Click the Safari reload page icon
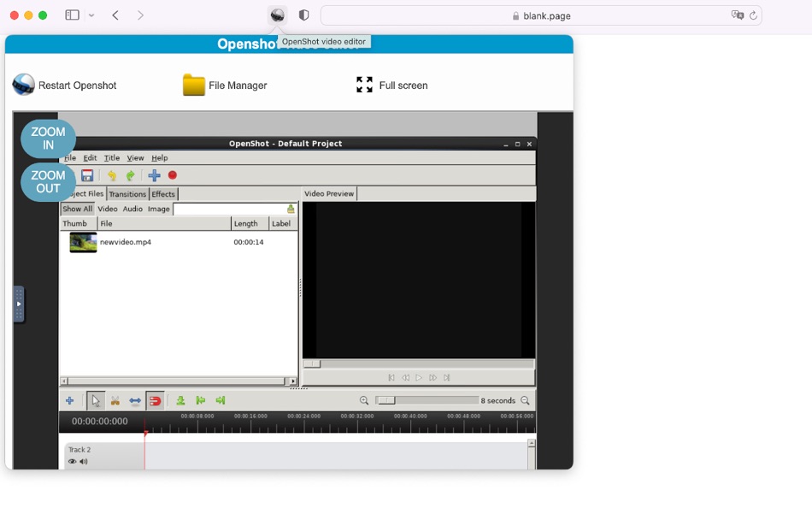Screen dimensions: 812x508 [754, 15]
